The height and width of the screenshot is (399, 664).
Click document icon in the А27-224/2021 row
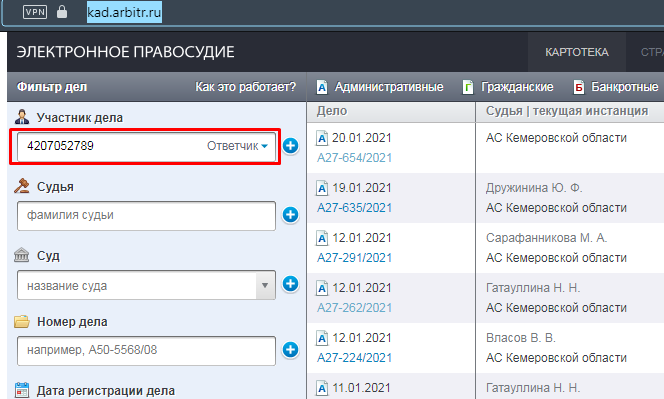pos(322,338)
